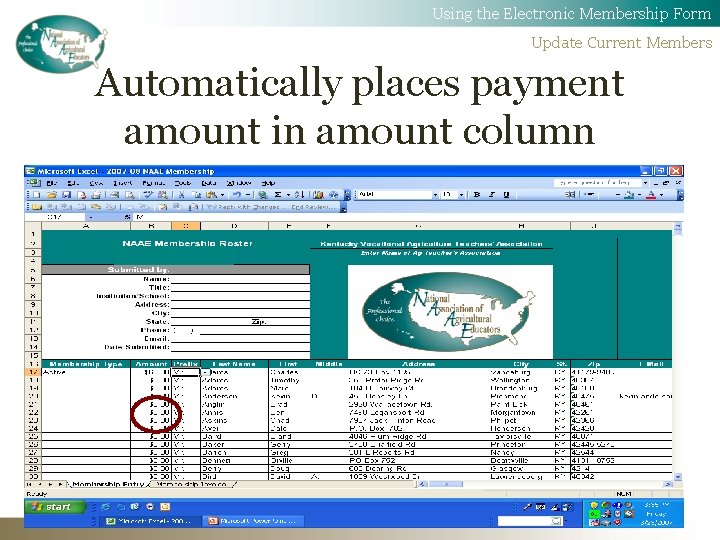720x540 pixels.
Task: Click the Open folder toolbar icon
Action: tap(51, 195)
